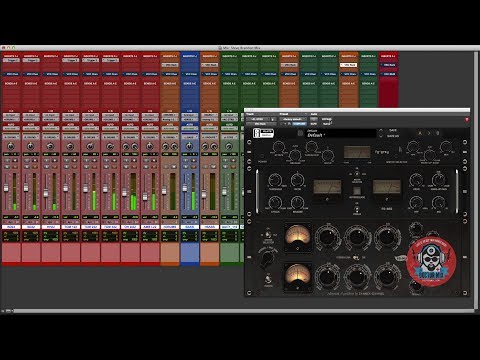The image size is (480, 360).
Task: Open the input selector on the first red channel
Action: tap(11, 115)
